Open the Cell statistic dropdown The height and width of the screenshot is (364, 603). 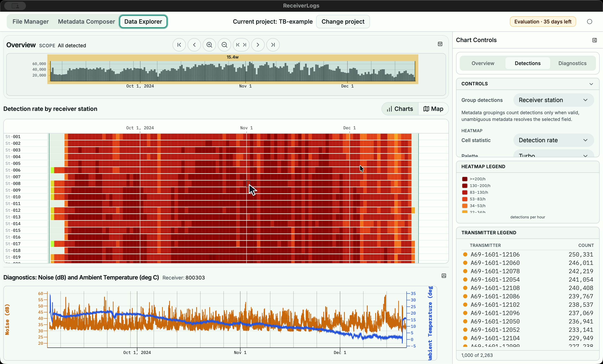click(x=553, y=140)
